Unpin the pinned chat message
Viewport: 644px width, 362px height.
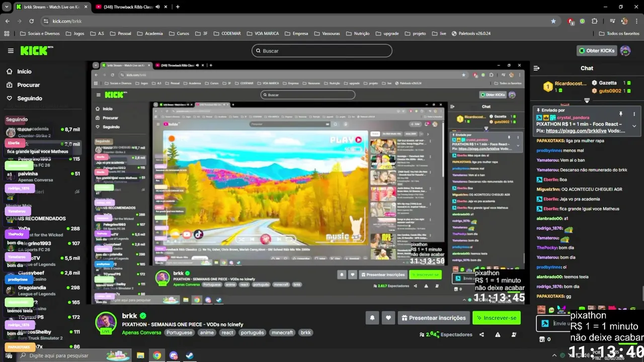(620, 114)
